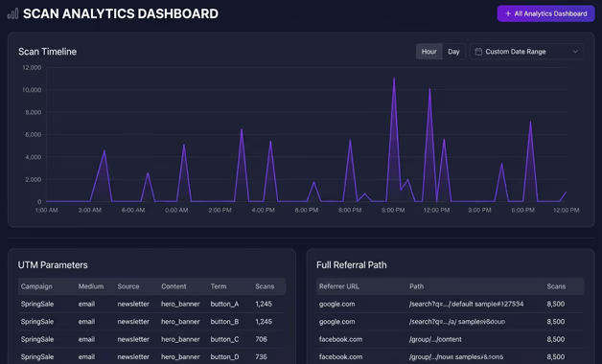602x364 pixels.
Task: Sort UTM table by Term column header
Action: 219,286
